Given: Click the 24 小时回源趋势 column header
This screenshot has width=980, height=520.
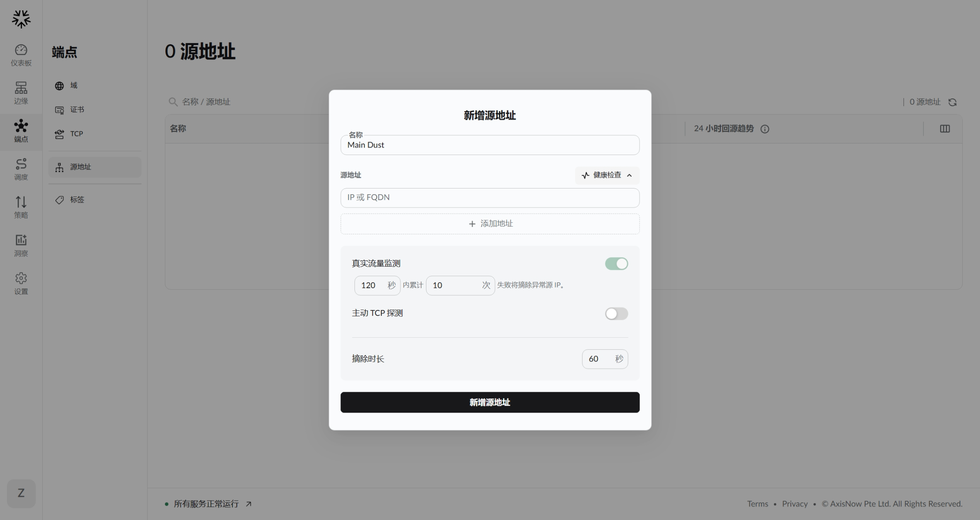Looking at the screenshot, I should tap(724, 129).
